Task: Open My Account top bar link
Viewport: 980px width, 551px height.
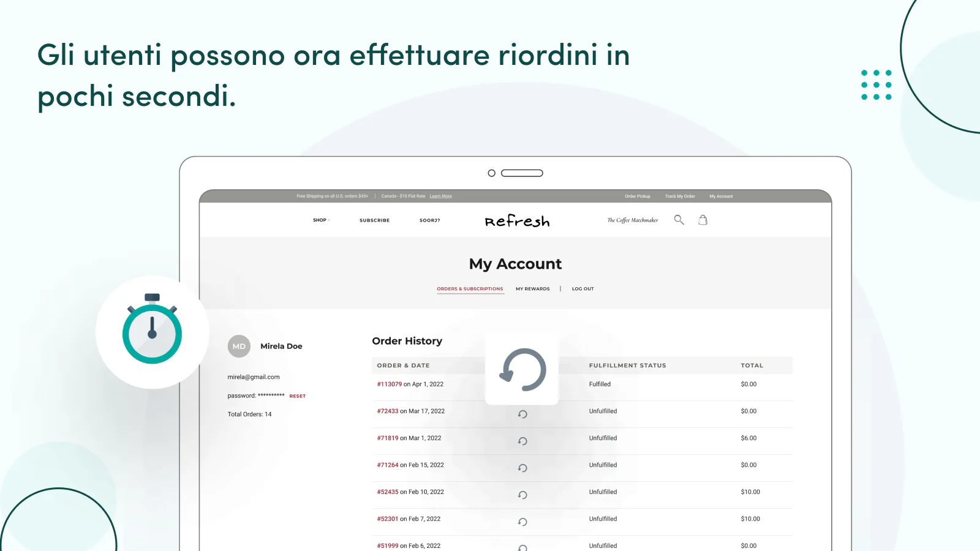Action: tap(721, 197)
